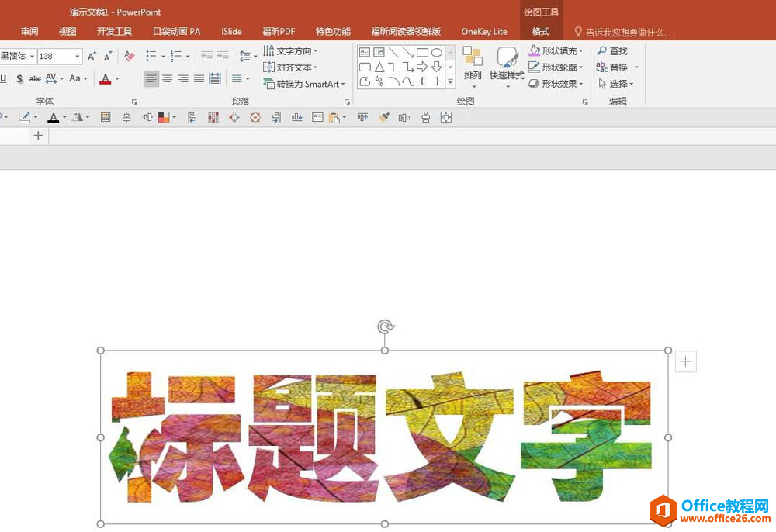776x532 pixels.
Task: Click the format painter brush in quick toolbar
Action: pyautogui.click(x=383, y=117)
